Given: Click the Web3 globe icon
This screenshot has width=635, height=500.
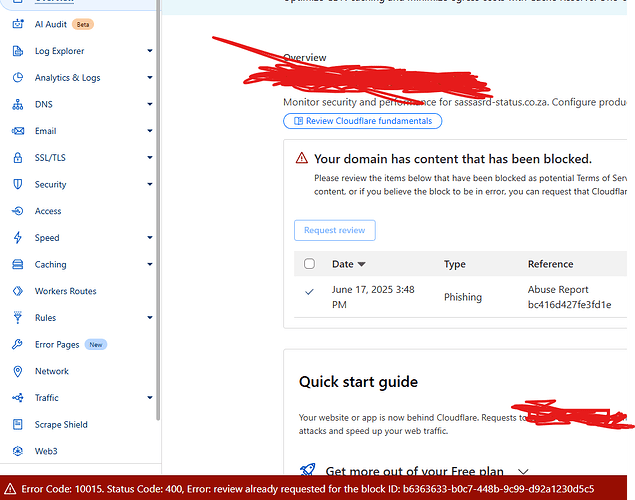Looking at the screenshot, I should 18,451.
